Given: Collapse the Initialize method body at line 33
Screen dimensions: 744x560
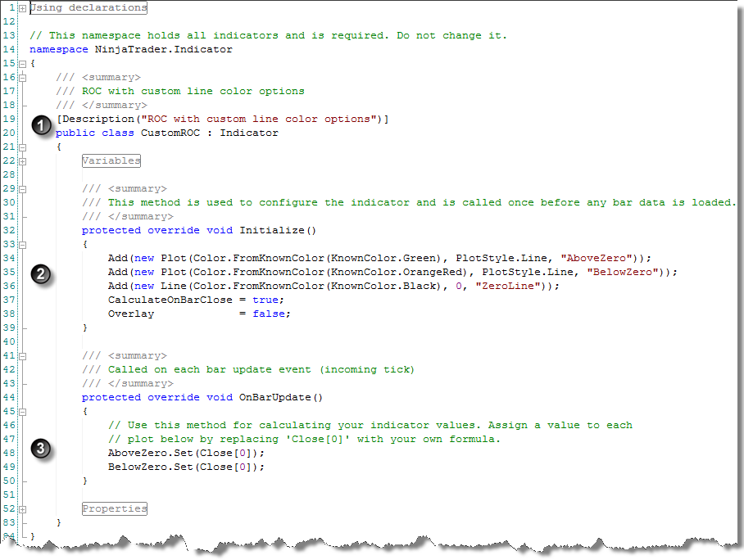Looking at the screenshot, I should 22,245.
